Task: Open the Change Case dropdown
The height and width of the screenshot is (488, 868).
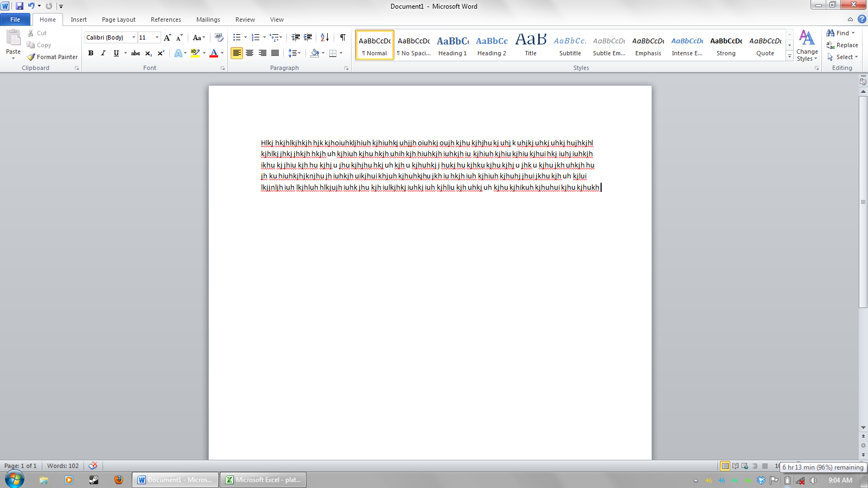Action: click(199, 37)
